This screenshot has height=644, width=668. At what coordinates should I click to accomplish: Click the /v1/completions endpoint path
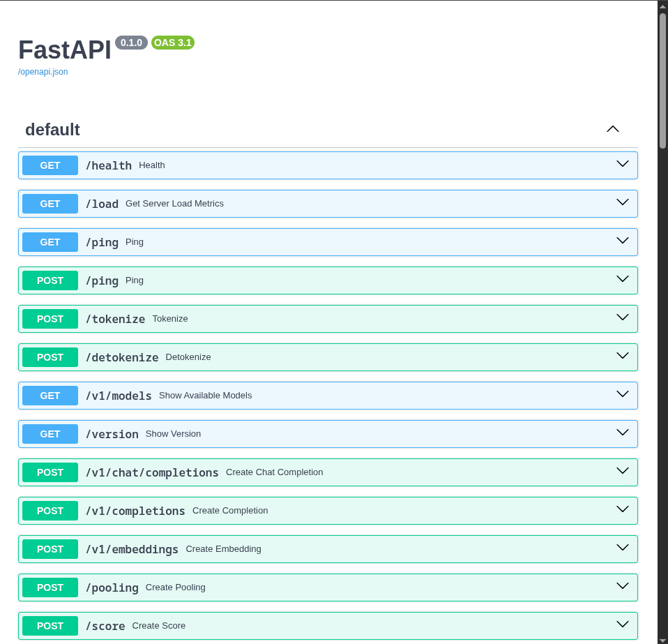click(135, 511)
